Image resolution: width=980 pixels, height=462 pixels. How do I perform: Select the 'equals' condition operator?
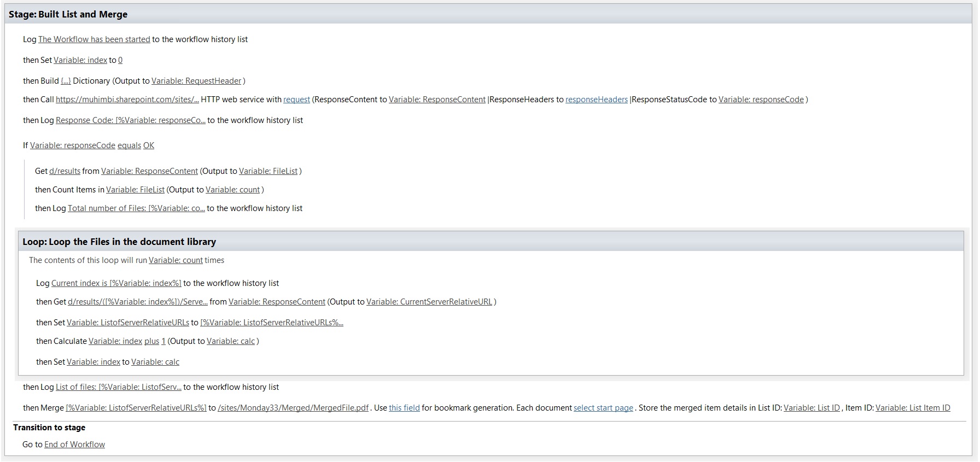(x=129, y=145)
